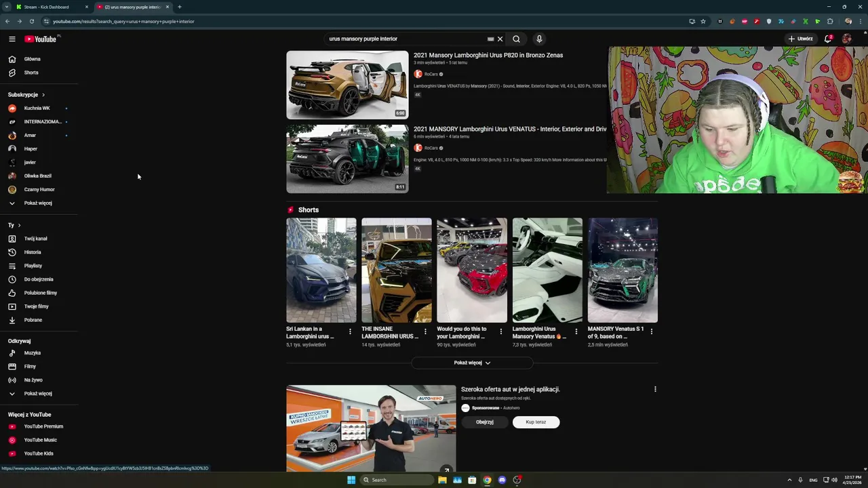
Task: Click Obejrzyj on the Autohero ad
Action: [x=484, y=422]
